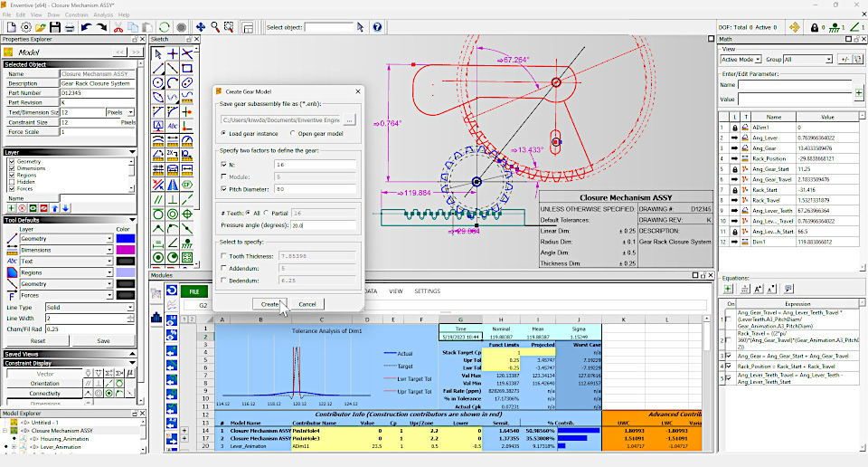Select the Open gear model radio button

[292, 134]
